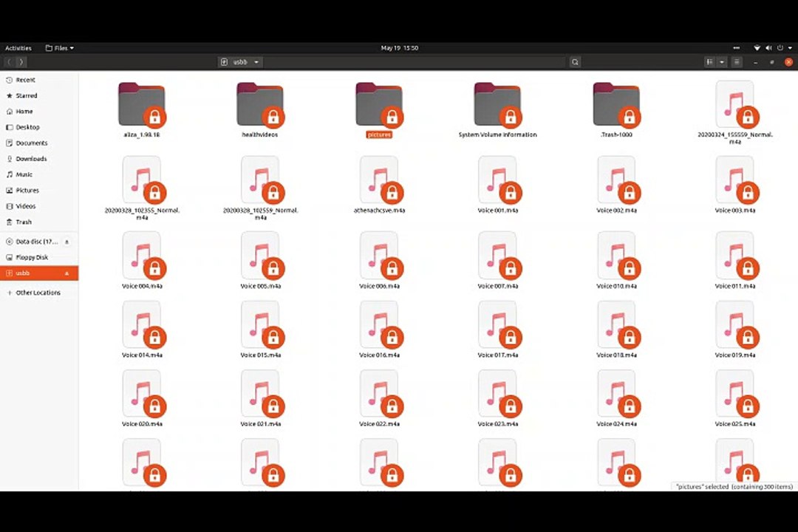Open Videos in the sidebar
798x532 pixels.
(39, 206)
